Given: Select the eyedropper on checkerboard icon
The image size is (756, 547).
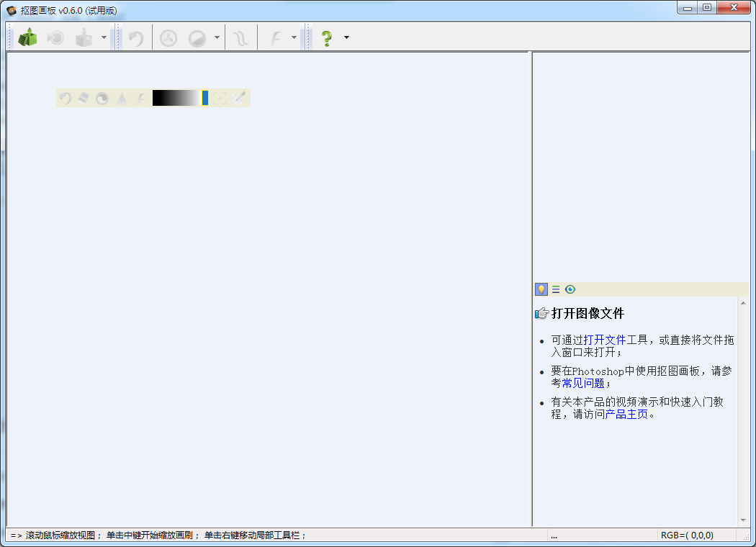Looking at the screenshot, I should [238, 99].
